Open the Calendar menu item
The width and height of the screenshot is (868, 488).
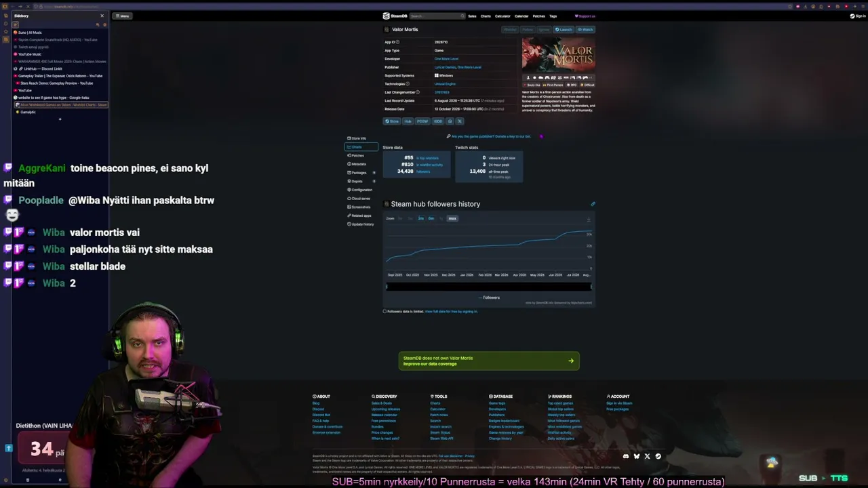[521, 16]
